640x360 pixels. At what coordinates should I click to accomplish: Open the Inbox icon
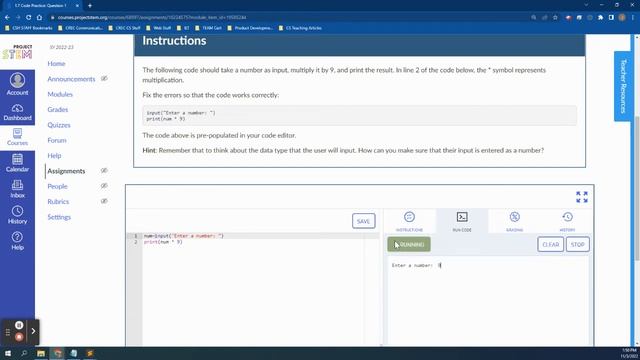[17, 189]
